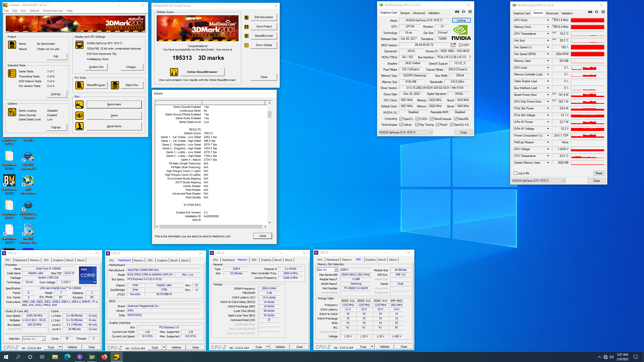Click the Benchmark run icon
Viewport: 644px width, 362px height.
[x=79, y=104]
